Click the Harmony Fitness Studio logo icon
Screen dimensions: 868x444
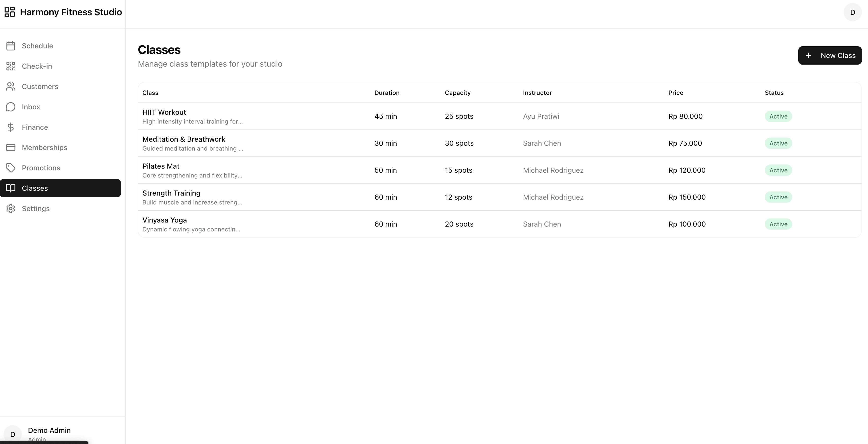pyautogui.click(x=9, y=12)
